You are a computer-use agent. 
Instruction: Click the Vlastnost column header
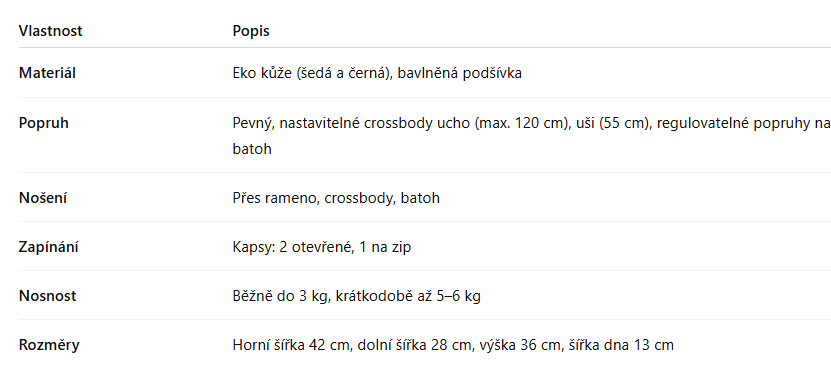pyautogui.click(x=50, y=31)
